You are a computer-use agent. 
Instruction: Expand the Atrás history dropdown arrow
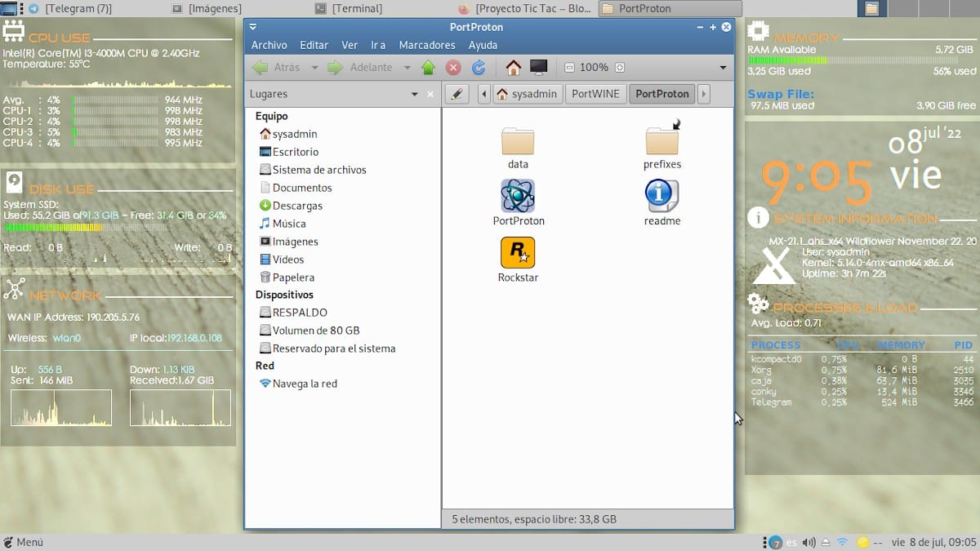314,68
